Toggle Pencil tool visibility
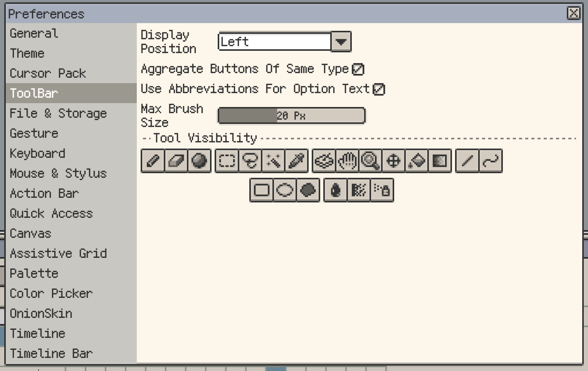588x371 pixels. 153,161
